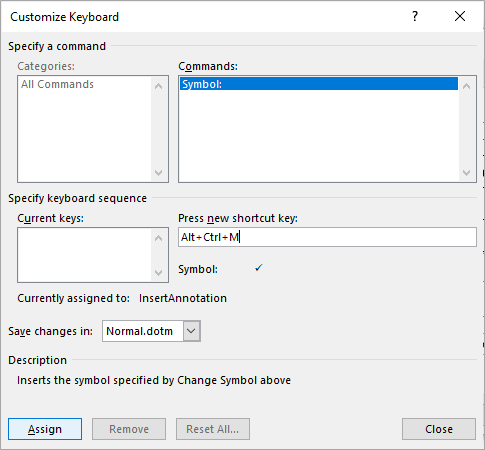Image resolution: width=485 pixels, height=450 pixels.
Task: Click Commands list scroll down arrow
Action: point(467,173)
